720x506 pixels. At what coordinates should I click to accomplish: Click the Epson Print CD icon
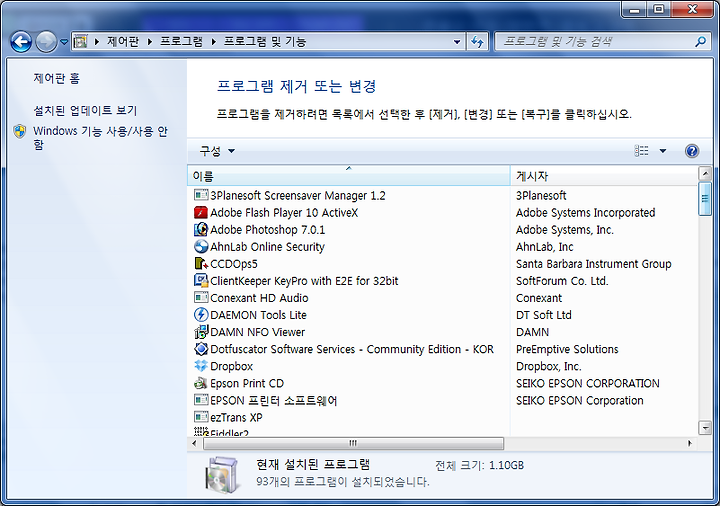201,383
